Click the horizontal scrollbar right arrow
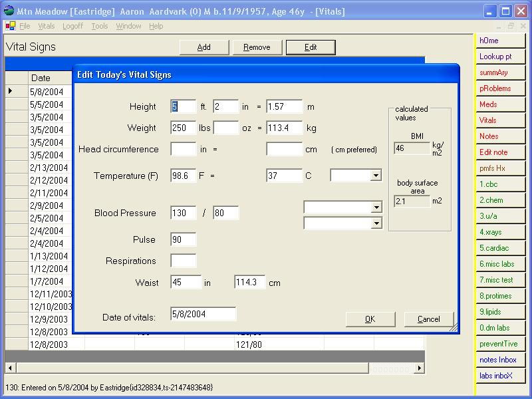532x399 pixels. click(x=420, y=368)
